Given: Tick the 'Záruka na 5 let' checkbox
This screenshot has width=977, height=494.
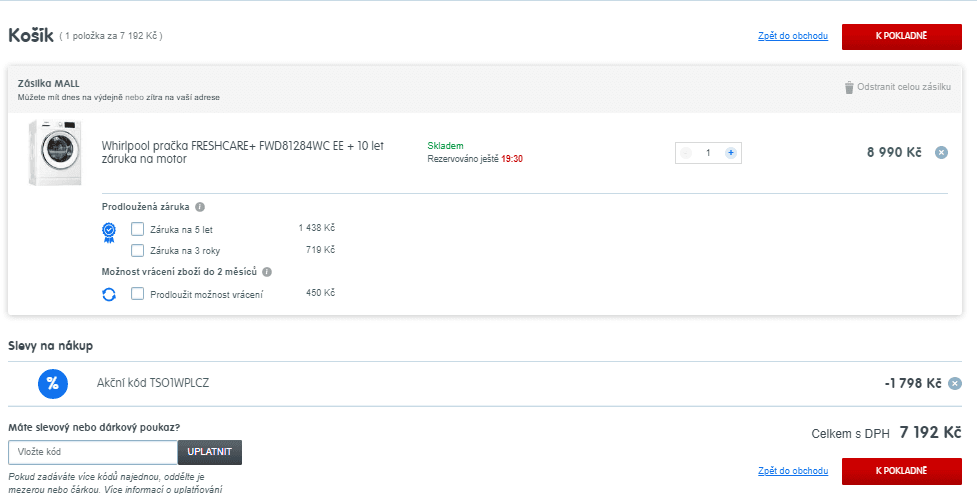Looking at the screenshot, I should [x=138, y=229].
